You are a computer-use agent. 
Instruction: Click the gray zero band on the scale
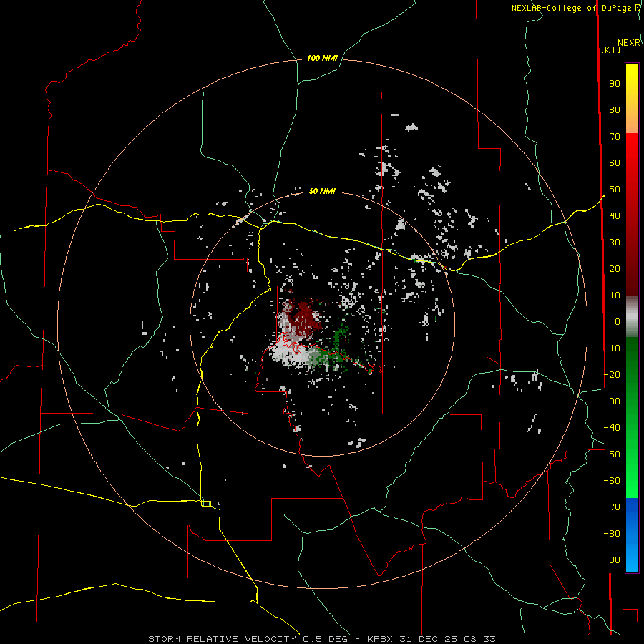tap(632, 317)
